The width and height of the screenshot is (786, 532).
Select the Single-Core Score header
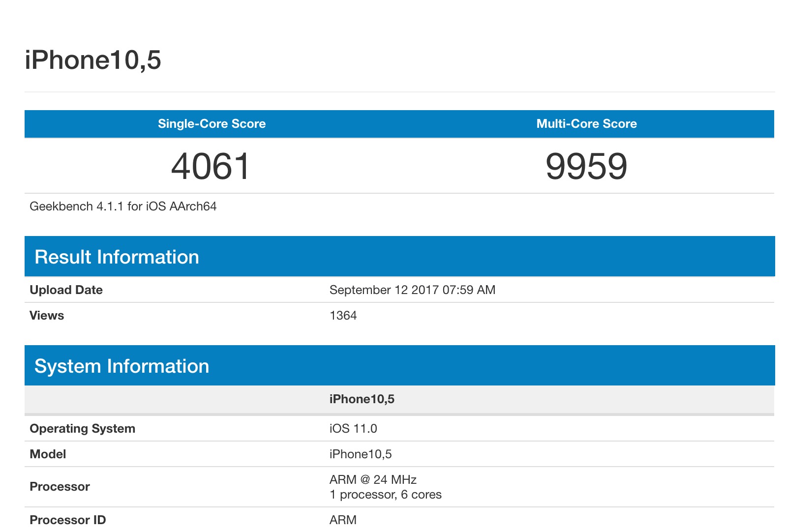(x=212, y=124)
